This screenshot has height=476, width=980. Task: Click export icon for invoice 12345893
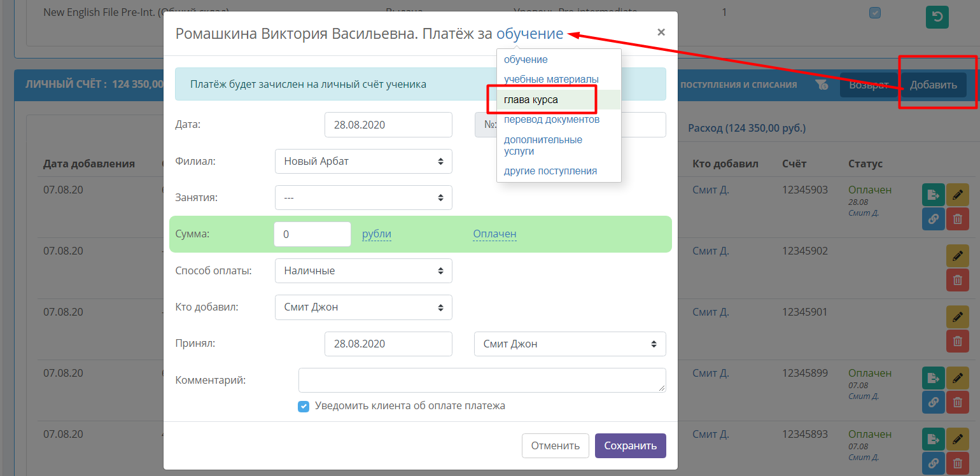[934, 439]
